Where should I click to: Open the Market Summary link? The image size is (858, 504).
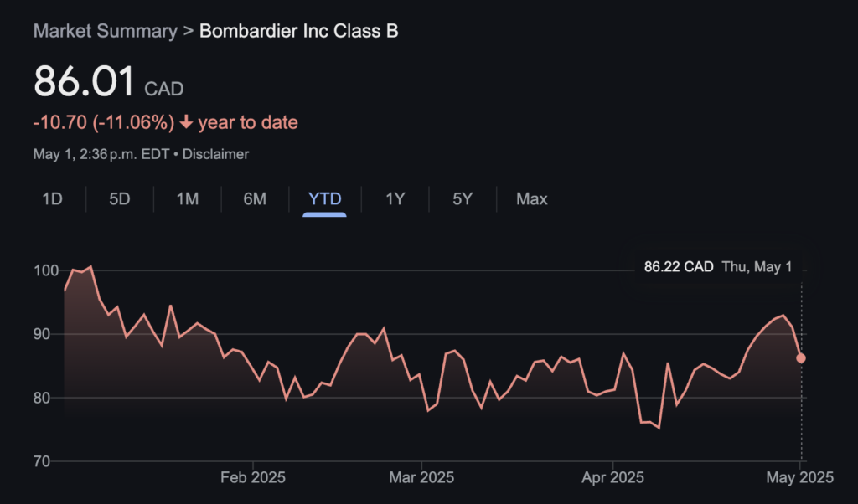(x=105, y=31)
